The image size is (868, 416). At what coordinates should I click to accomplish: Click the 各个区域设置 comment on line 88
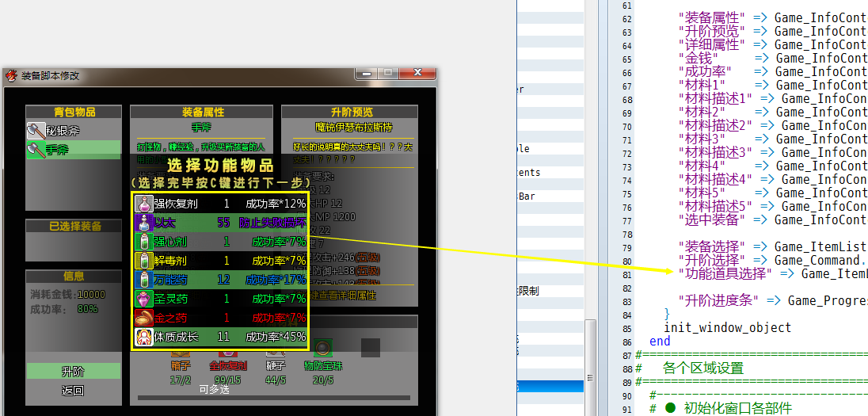[703, 368]
